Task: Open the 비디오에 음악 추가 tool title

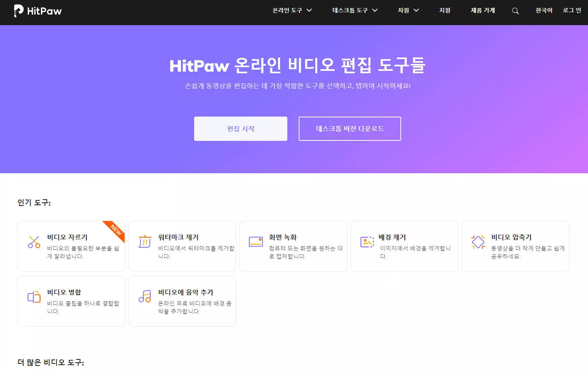Action: (x=186, y=292)
